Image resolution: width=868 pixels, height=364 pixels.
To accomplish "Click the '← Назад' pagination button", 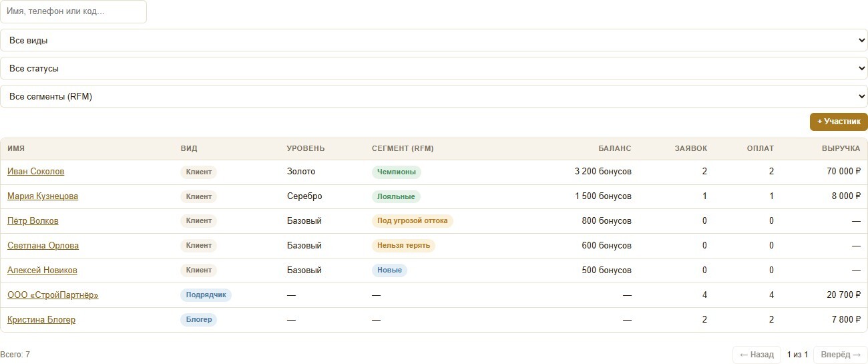I will coord(756,355).
